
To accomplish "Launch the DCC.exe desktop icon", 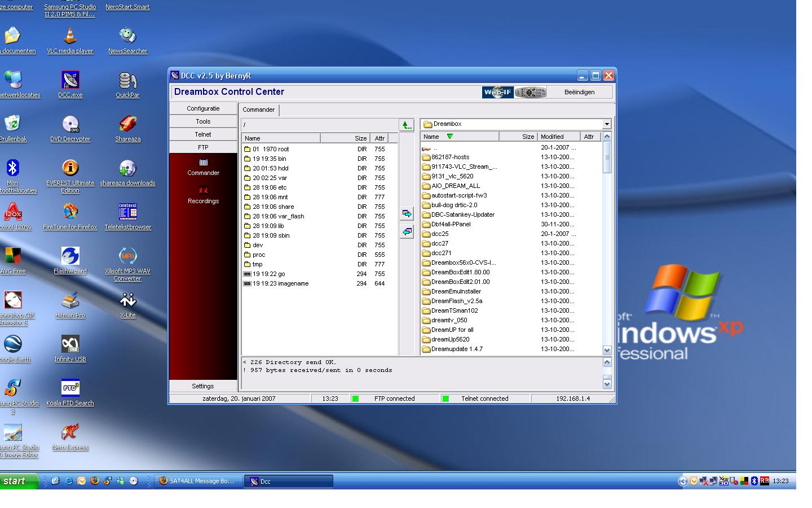I will (70, 85).
